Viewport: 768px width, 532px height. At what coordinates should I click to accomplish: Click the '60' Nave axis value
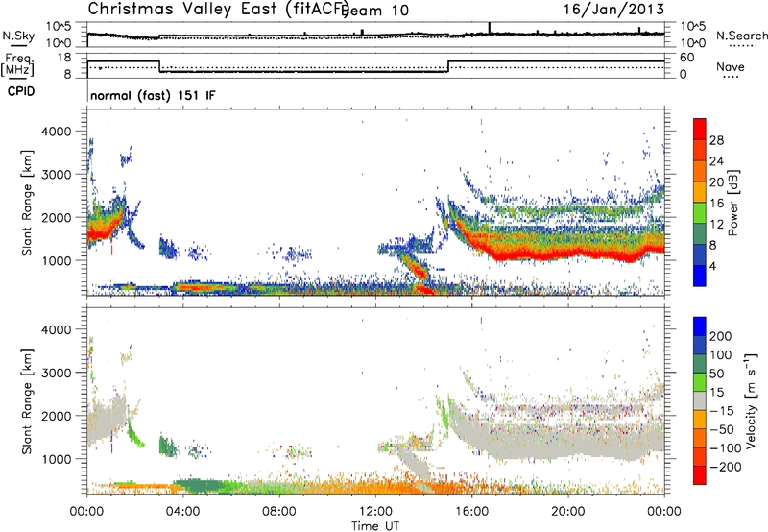tap(686, 58)
